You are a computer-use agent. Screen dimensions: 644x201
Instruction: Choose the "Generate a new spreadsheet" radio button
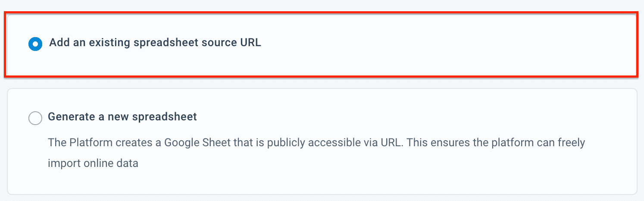tap(35, 118)
